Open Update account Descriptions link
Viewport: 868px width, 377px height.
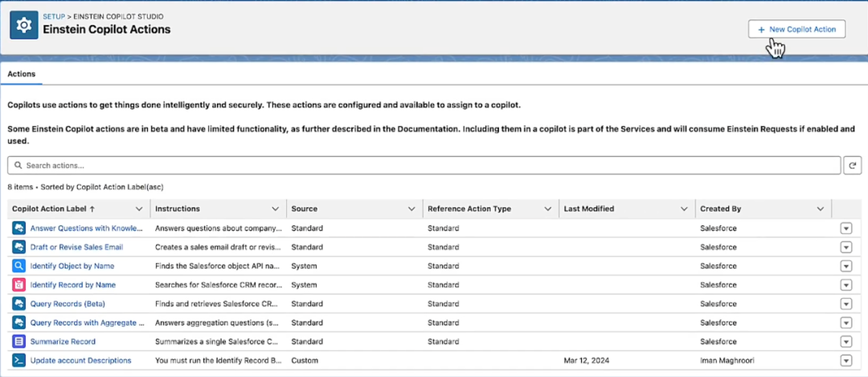(x=81, y=360)
